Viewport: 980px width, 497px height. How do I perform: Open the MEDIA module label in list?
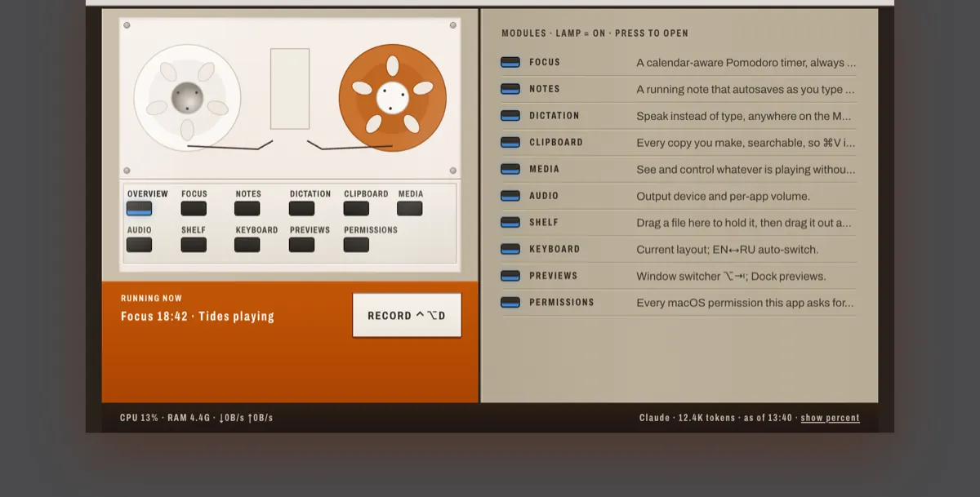tap(545, 169)
